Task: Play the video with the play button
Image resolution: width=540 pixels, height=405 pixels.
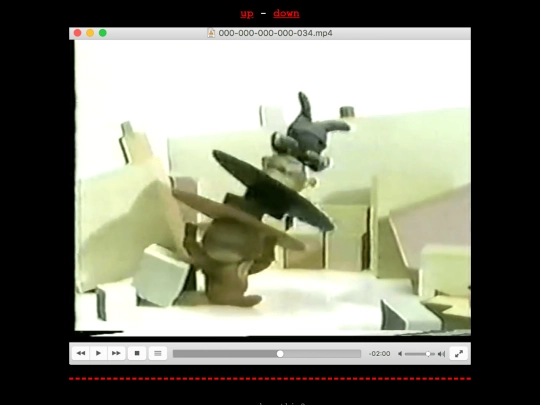Action: click(x=98, y=353)
